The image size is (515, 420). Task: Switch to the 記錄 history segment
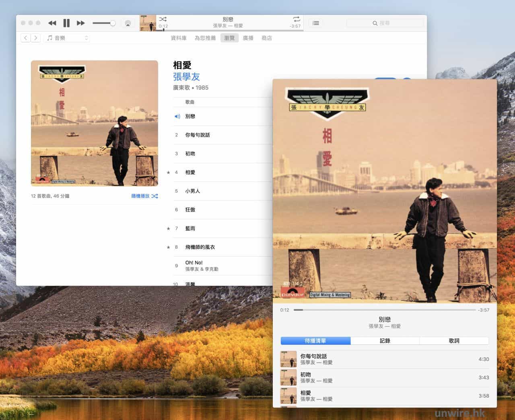(x=385, y=341)
